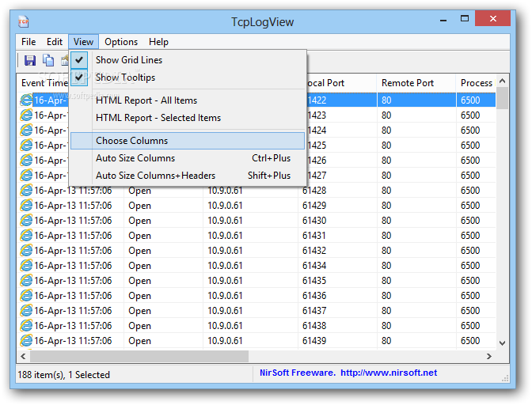Select Auto Size Columns+Headers entry
Image resolution: width=532 pixels, height=405 pixels.
tap(188, 176)
